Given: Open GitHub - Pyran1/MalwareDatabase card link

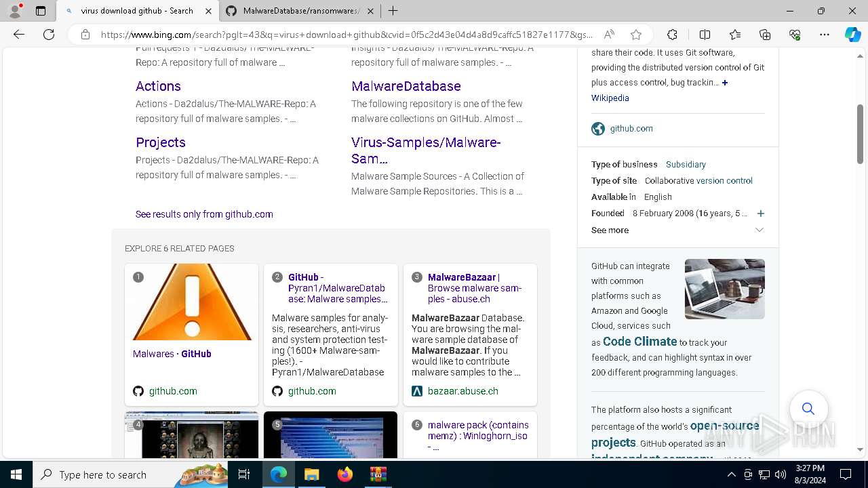Looking at the screenshot, I should (x=338, y=288).
